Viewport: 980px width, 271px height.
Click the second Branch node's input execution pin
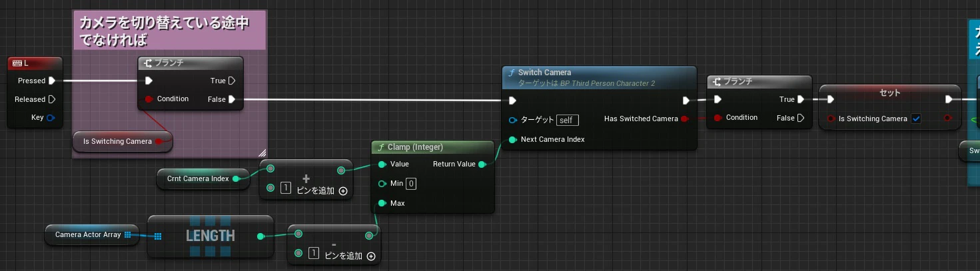tap(718, 99)
